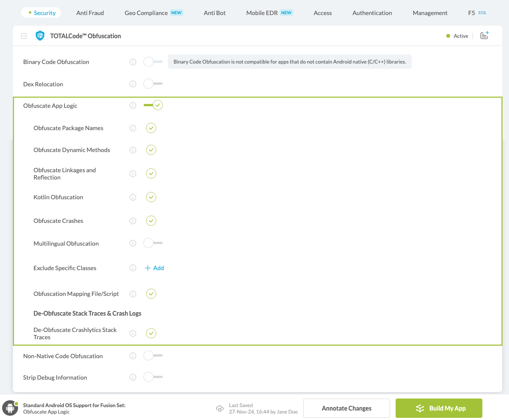
Task: Collapse the TOTALCode Obfuscation section
Action: (24, 36)
